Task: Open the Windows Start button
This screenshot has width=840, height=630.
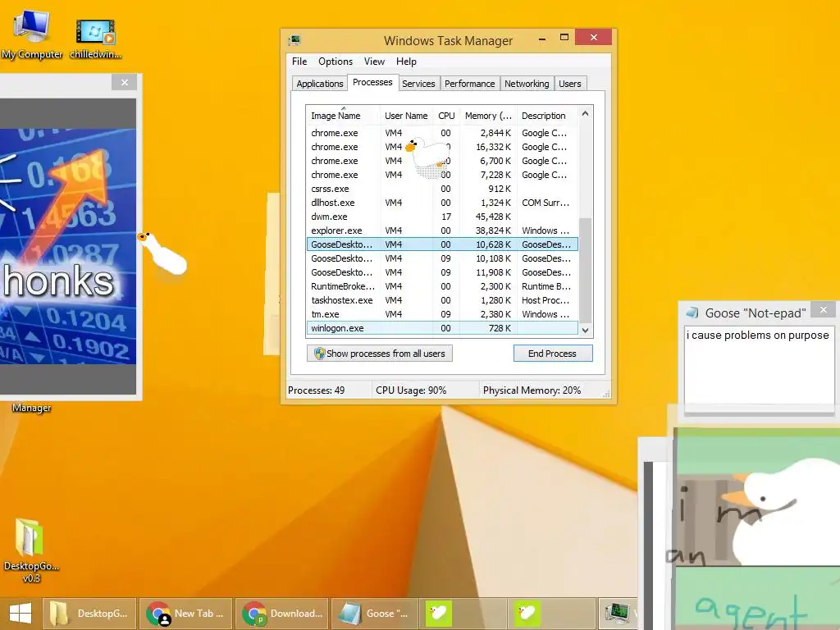Action: point(20,613)
